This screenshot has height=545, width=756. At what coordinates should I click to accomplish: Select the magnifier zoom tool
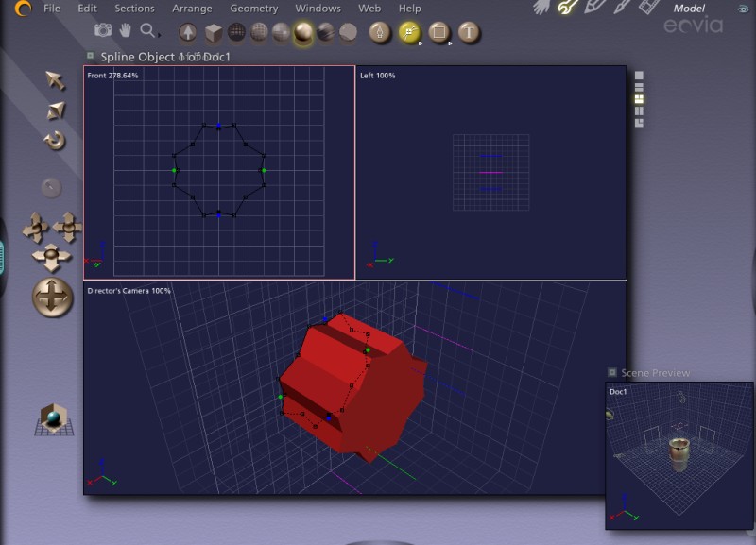tap(147, 31)
